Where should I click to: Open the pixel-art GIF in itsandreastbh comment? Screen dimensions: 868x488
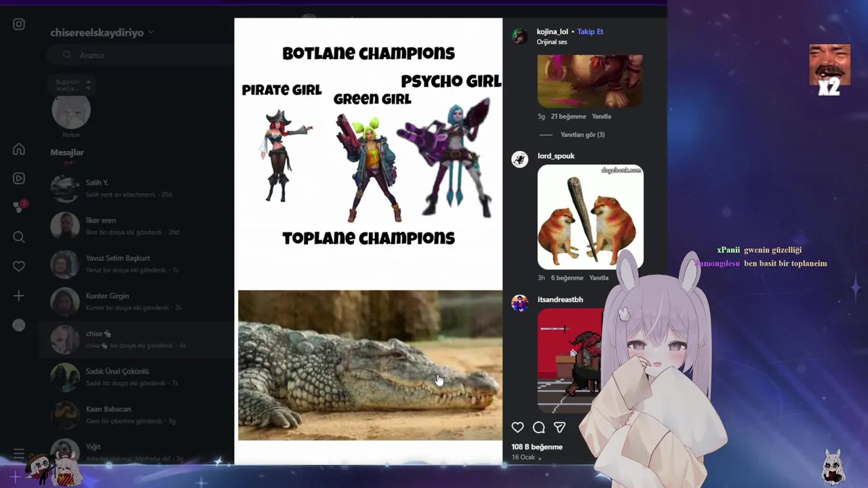(570, 361)
